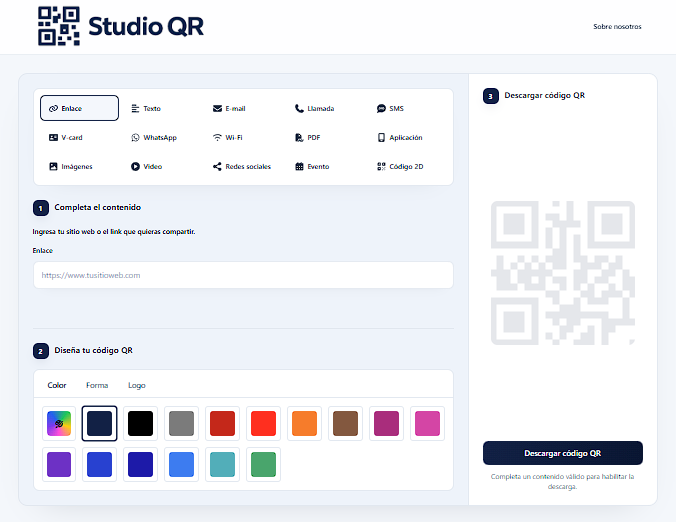Click the Descargar código QR button
676x522 pixels.
(x=563, y=453)
